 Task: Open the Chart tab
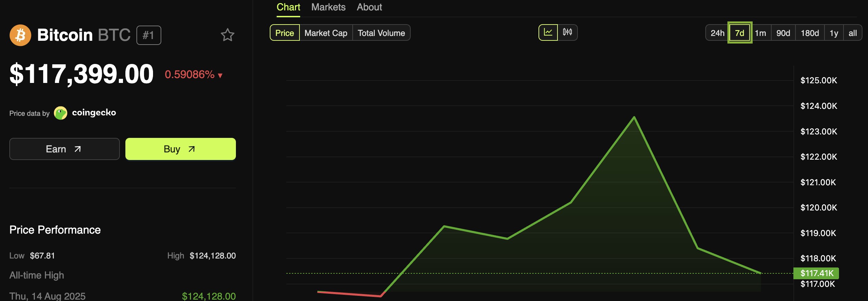pos(288,7)
